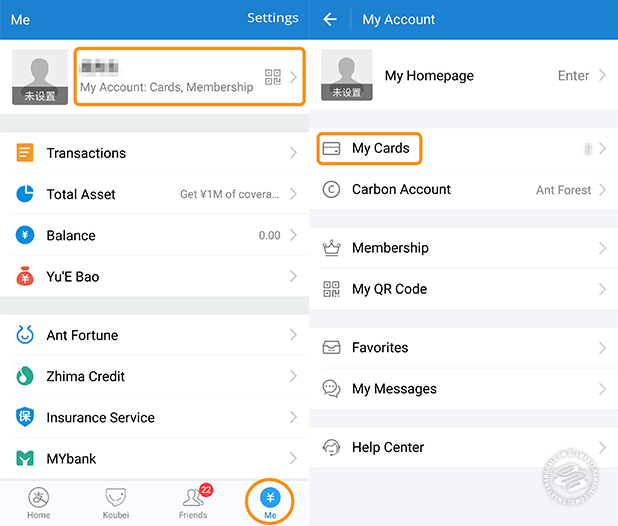This screenshot has width=618, height=526.
Task: Open the My QR Code icon
Action: click(332, 289)
